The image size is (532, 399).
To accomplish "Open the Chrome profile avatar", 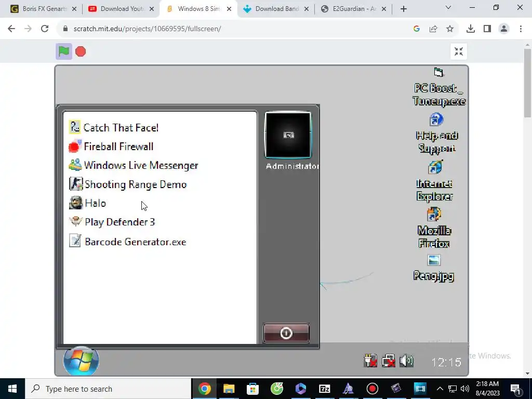I will point(504,29).
